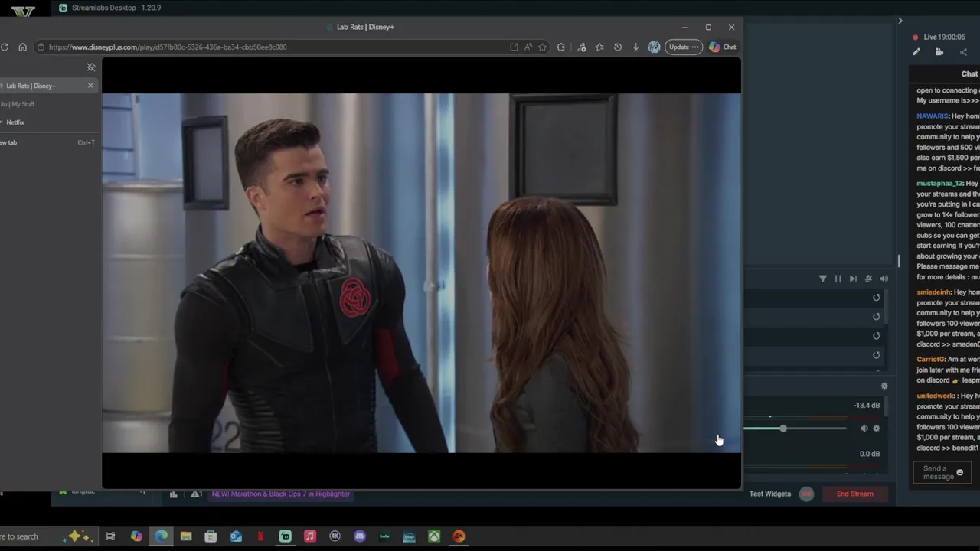This screenshot has width=980, height=551.
Task: Open the favorites list icon
Action: click(x=599, y=47)
